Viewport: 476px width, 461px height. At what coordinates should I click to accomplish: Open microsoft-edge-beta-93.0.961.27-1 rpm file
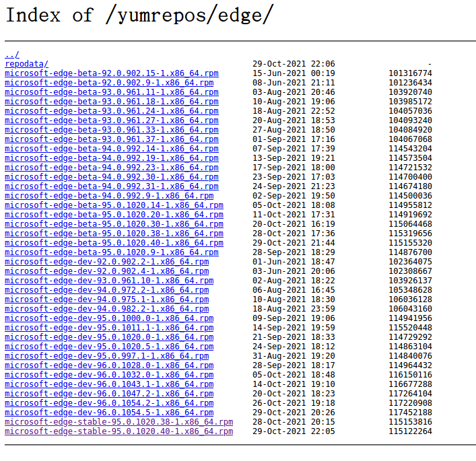[112, 120]
